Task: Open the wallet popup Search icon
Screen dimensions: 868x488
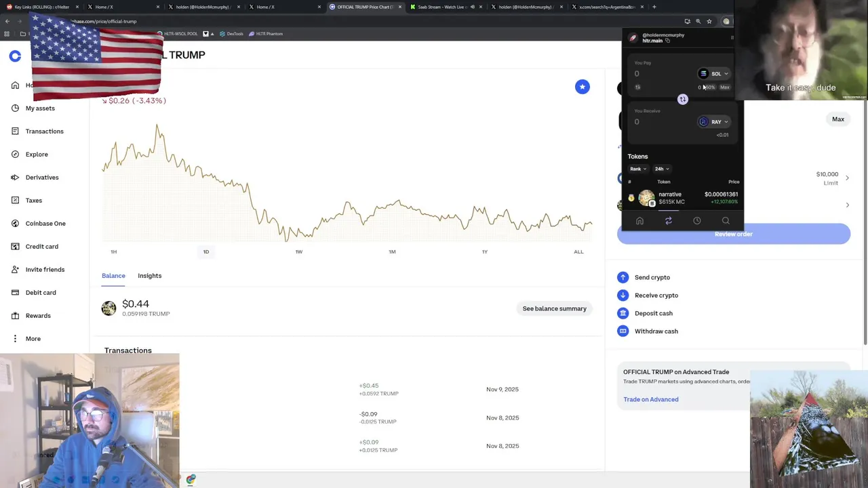Action: click(726, 221)
